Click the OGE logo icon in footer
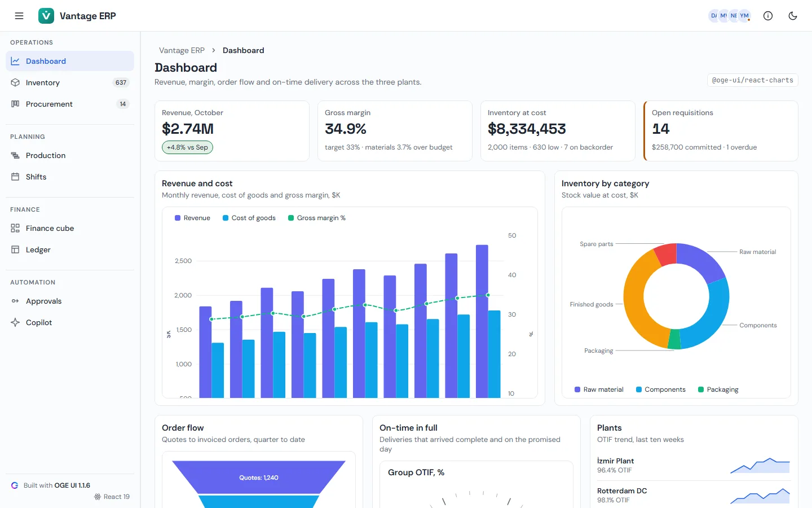The width and height of the screenshot is (812, 508). point(15,485)
